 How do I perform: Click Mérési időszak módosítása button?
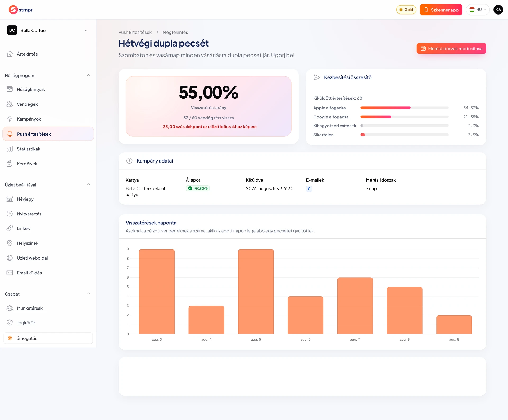pos(451,49)
